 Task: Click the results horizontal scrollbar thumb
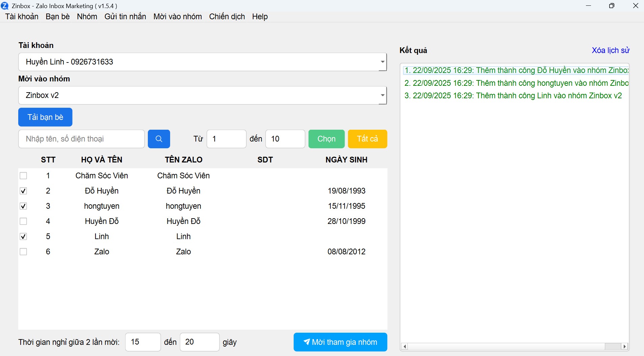click(x=613, y=346)
